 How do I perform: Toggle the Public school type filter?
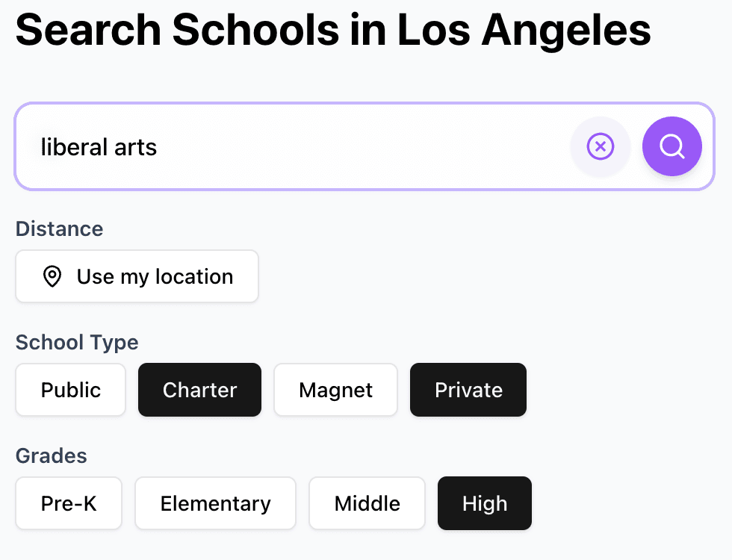[x=70, y=389]
